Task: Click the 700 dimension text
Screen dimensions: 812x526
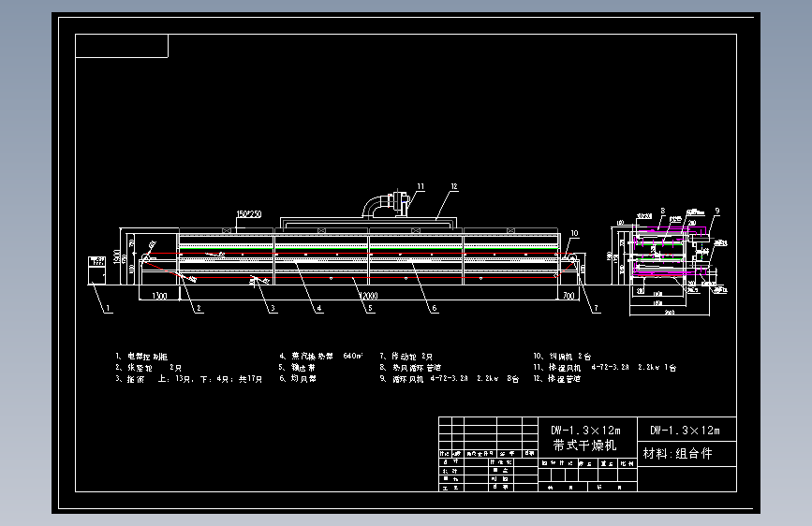Action: (568, 296)
